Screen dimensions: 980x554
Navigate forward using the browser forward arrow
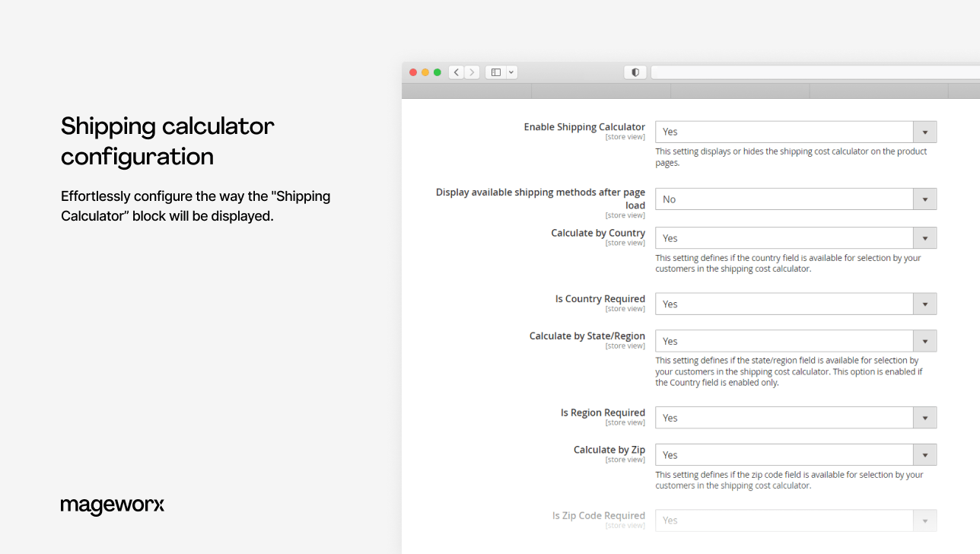[x=471, y=72]
